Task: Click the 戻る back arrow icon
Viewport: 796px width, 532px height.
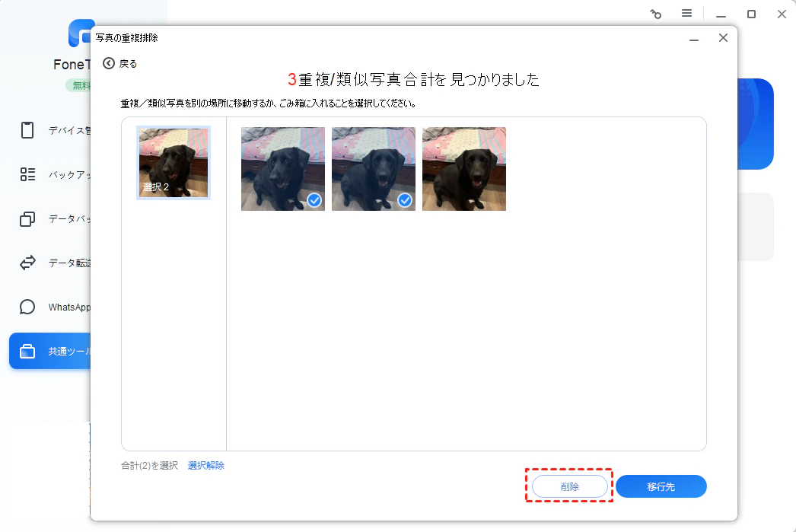Action: pyautogui.click(x=109, y=63)
